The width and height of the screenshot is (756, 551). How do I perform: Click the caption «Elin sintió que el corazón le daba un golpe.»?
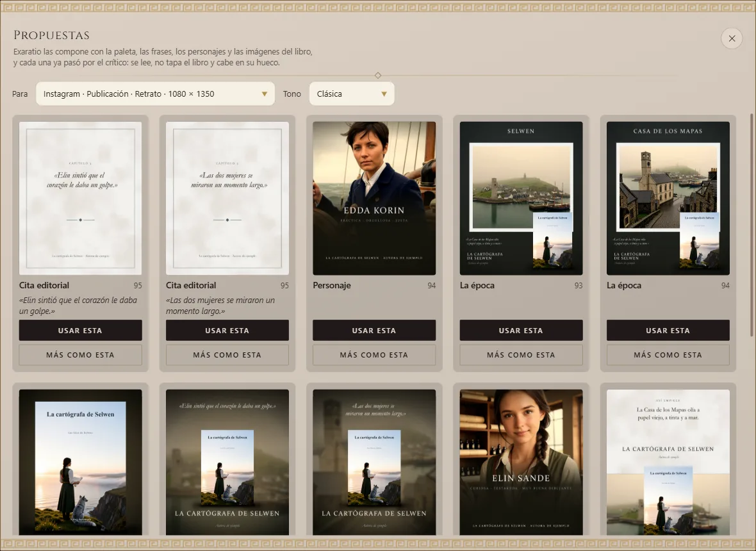78,306
